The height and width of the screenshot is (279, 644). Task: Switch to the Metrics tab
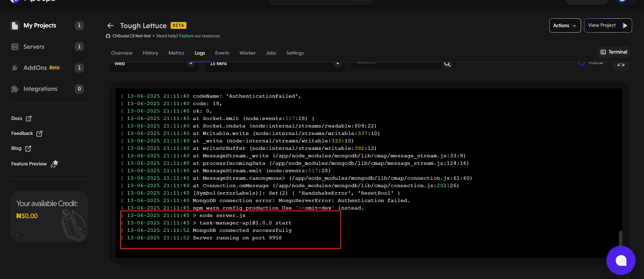click(176, 53)
